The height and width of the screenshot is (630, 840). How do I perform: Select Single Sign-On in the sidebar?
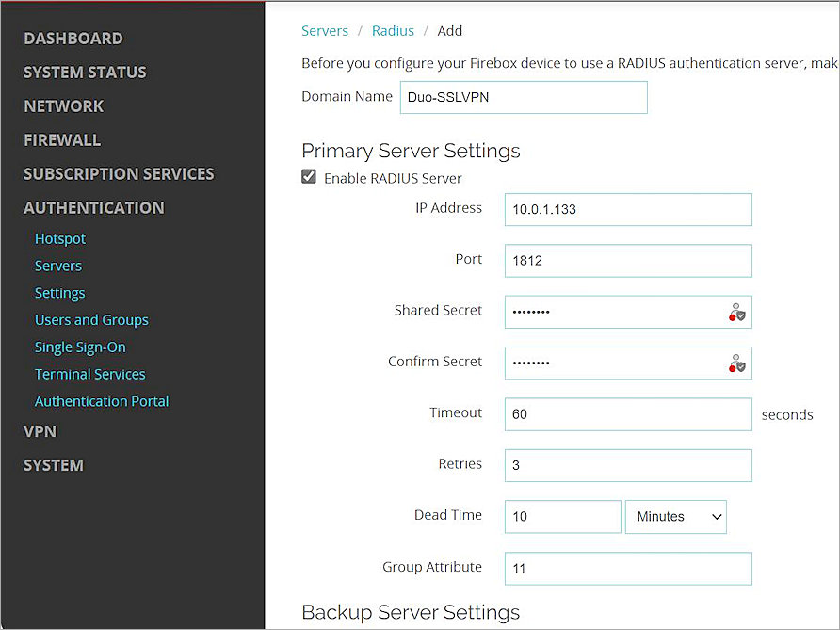click(80, 347)
